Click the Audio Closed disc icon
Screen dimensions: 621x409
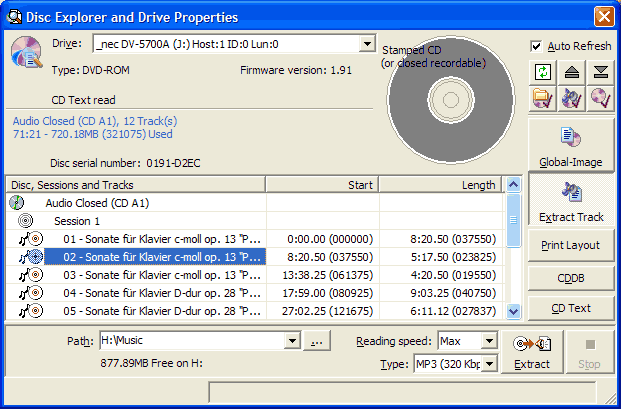[x=17, y=202]
